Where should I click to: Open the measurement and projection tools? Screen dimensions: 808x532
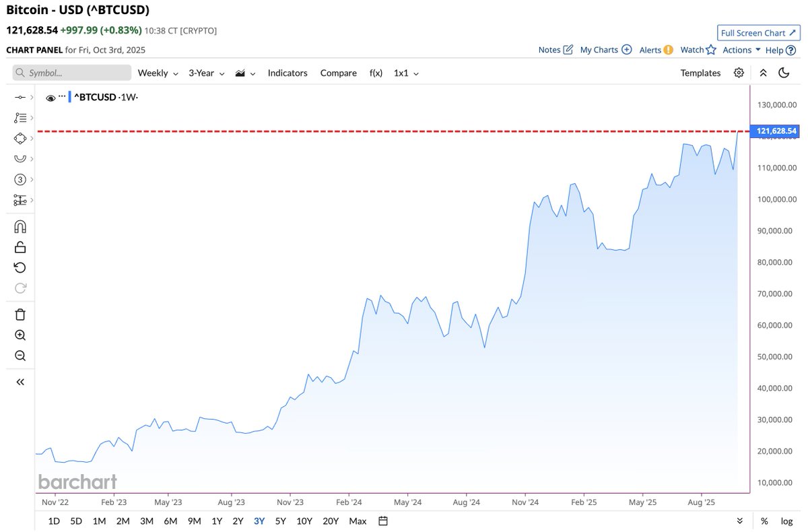point(20,200)
